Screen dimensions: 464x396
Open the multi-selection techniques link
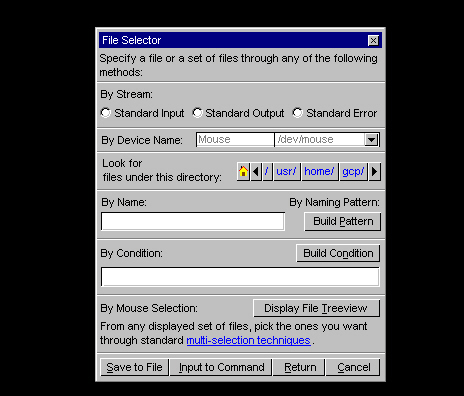pos(249,340)
